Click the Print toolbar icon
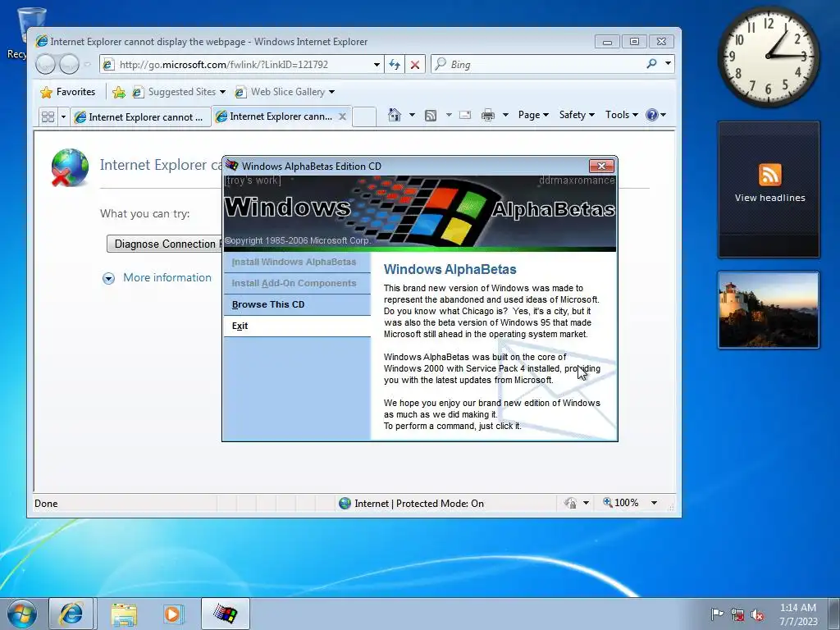This screenshot has width=840, height=630. coord(487,115)
